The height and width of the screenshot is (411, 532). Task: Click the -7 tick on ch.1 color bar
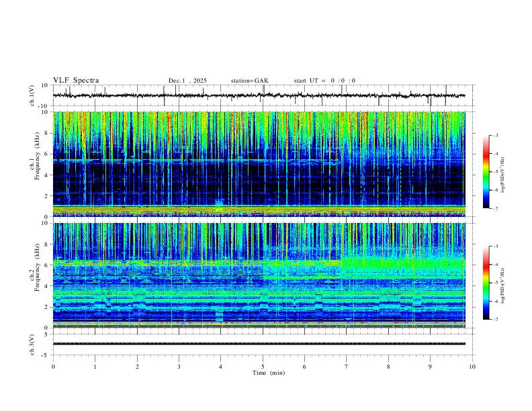496,208
